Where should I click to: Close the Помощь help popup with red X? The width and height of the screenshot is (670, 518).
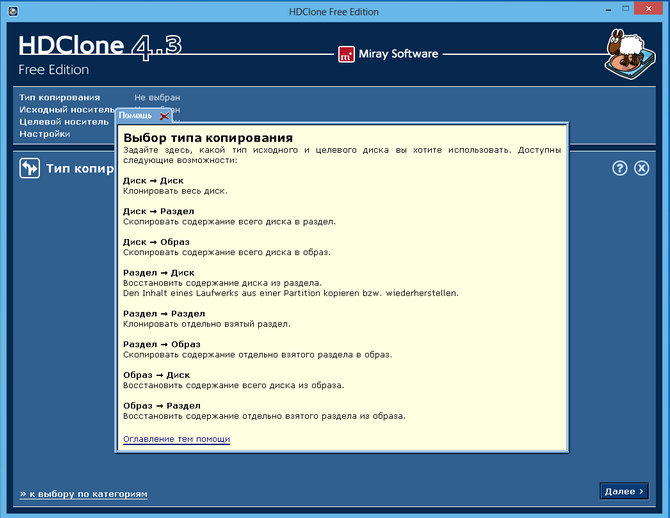coord(164,116)
